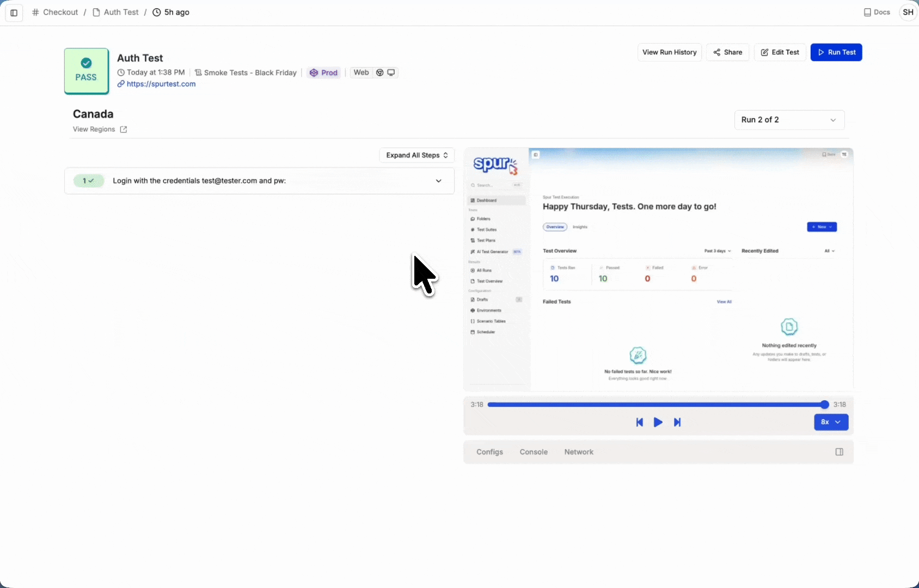Click 'Today at 1:38 PM' timestamp
This screenshot has width=919, height=588.
pos(151,72)
